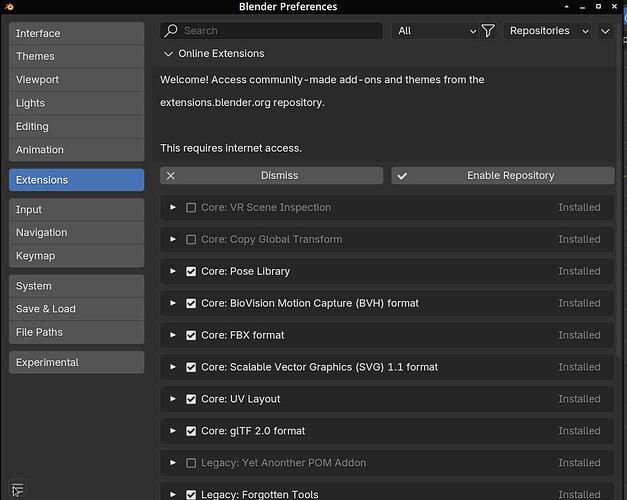This screenshot has width=627, height=500.
Task: Open extension settings chevron next to Repositories
Action: [605, 31]
